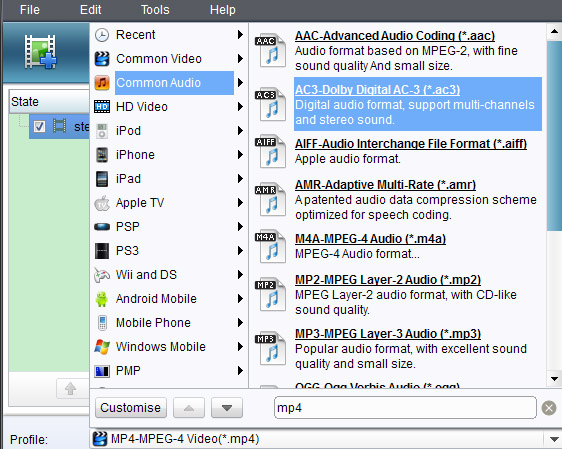The height and width of the screenshot is (449, 562).
Task: Click the format list scroll up arrow
Action: (554, 32)
